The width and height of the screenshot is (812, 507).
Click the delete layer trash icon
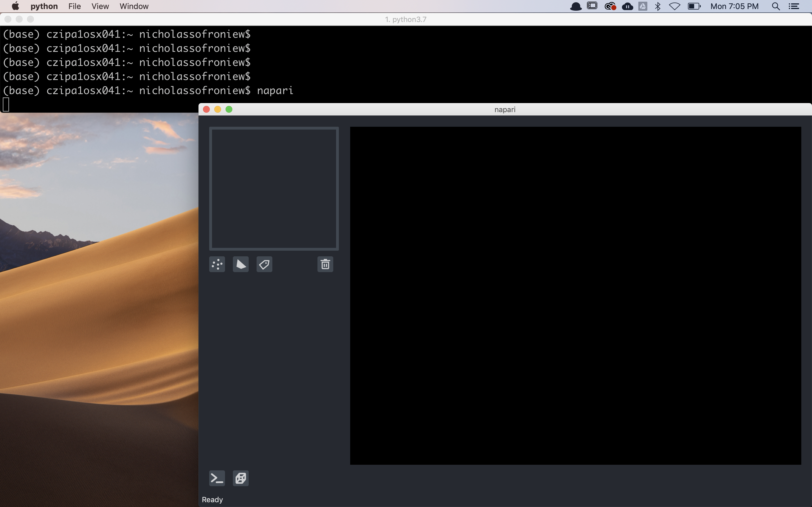coord(325,264)
